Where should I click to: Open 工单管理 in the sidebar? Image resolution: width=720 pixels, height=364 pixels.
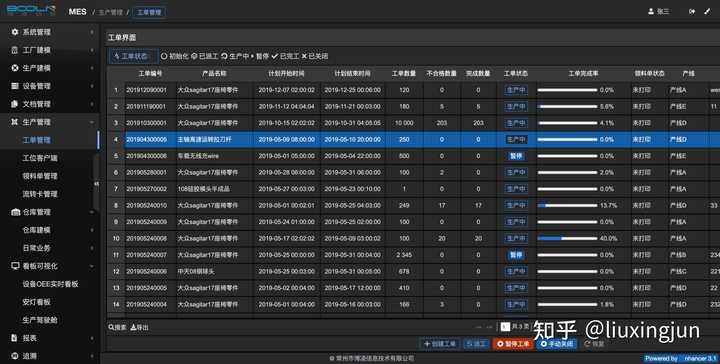point(37,140)
